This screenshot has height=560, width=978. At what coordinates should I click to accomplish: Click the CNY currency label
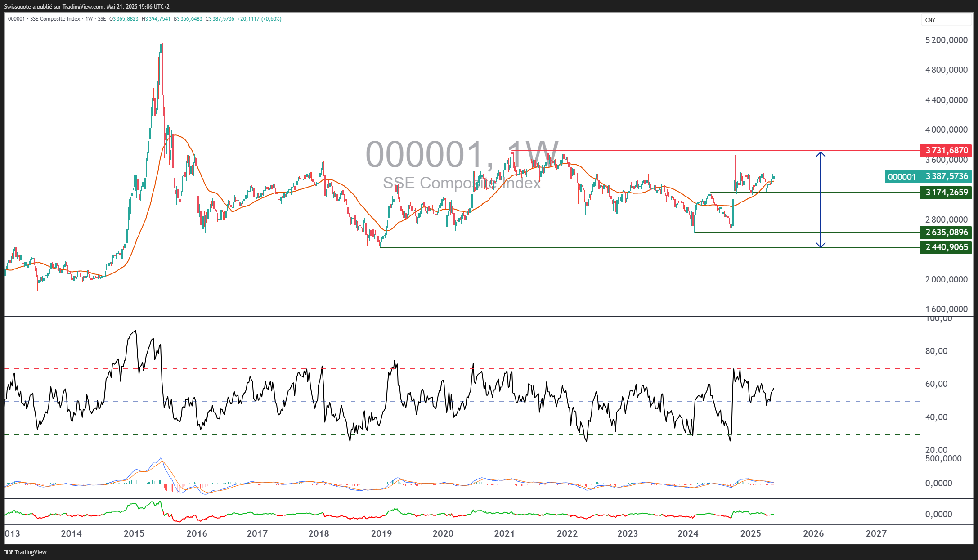930,20
